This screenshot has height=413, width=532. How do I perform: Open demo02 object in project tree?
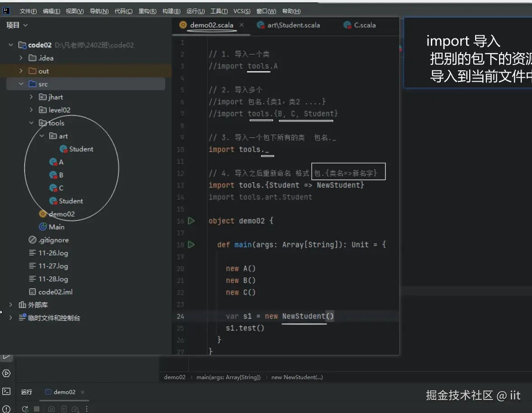click(x=57, y=214)
